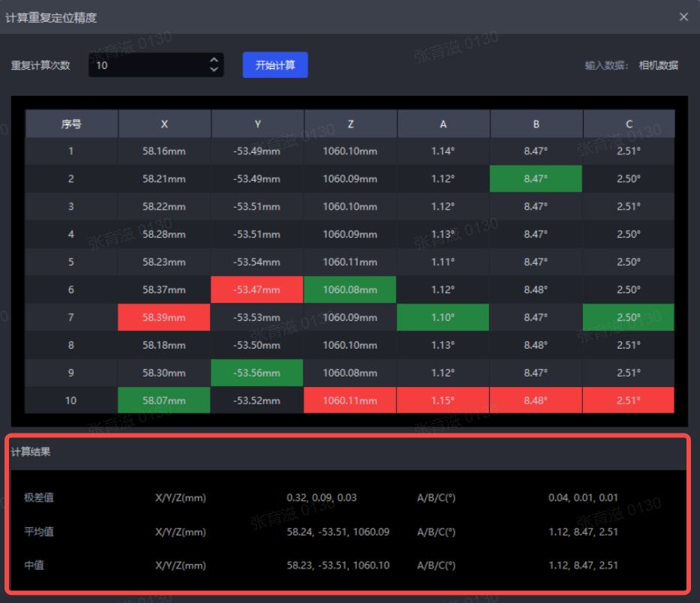Image resolution: width=700 pixels, height=603 pixels.
Task: Click the 相机数据 input data label
Action: click(658, 65)
